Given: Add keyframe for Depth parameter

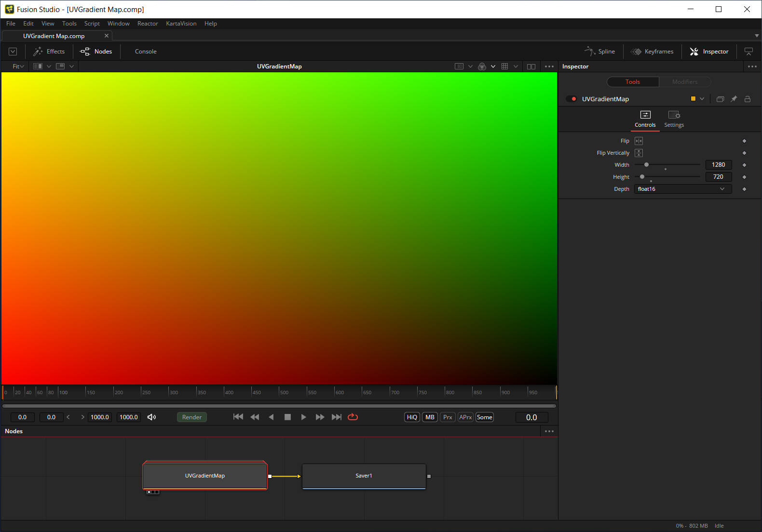Looking at the screenshot, I should pyautogui.click(x=744, y=189).
